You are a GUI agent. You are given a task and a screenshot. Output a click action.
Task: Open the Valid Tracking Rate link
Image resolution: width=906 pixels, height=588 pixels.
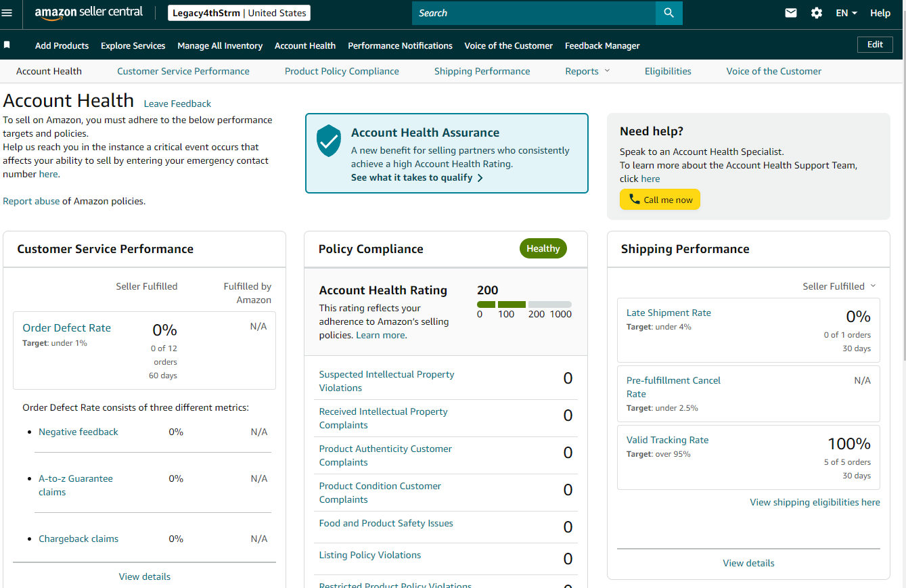[x=667, y=440]
